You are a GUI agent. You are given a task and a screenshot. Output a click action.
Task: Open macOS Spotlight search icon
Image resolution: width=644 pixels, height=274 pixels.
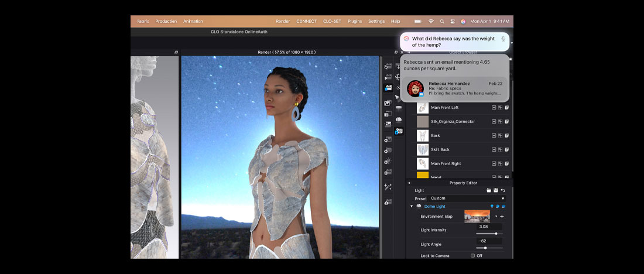coord(442,21)
